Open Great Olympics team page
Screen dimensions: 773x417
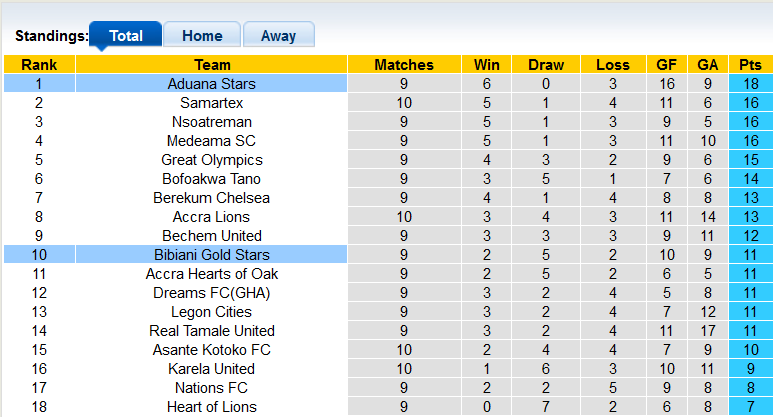click(x=212, y=160)
